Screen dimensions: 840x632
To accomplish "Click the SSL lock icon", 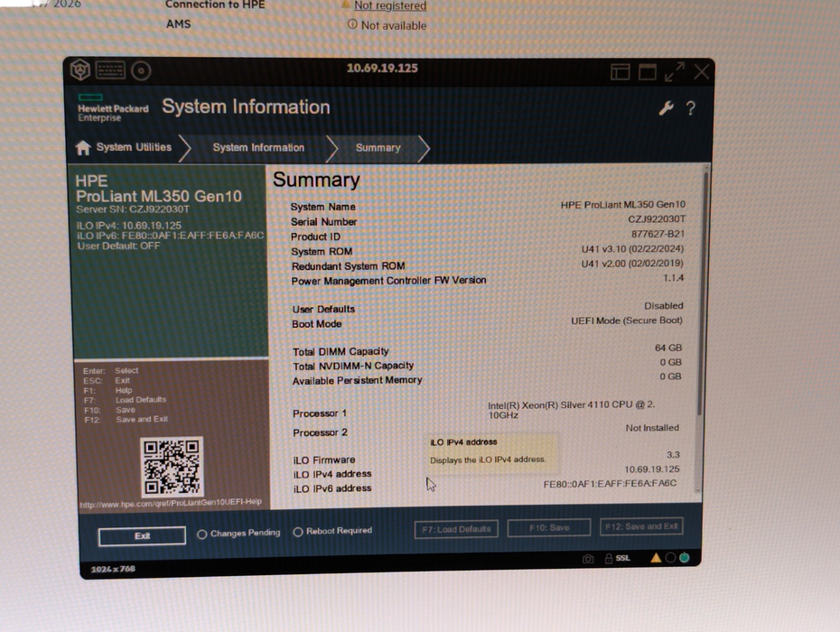I will pyautogui.click(x=609, y=559).
